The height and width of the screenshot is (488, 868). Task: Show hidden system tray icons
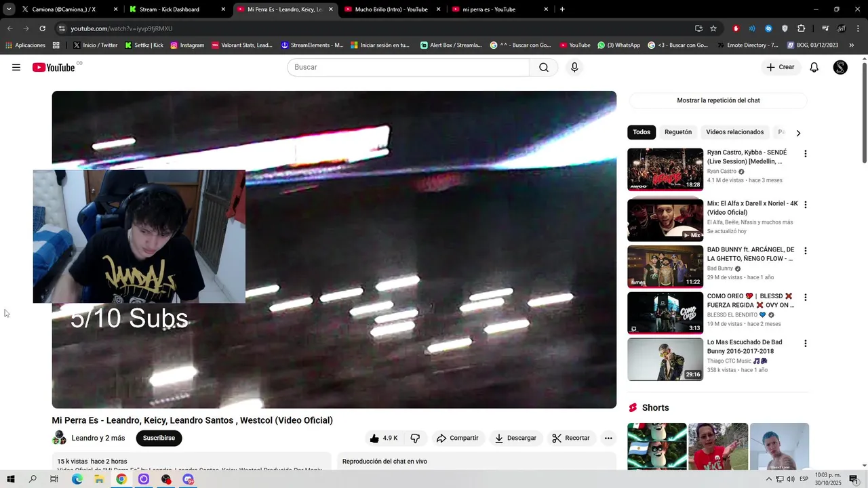click(768, 479)
